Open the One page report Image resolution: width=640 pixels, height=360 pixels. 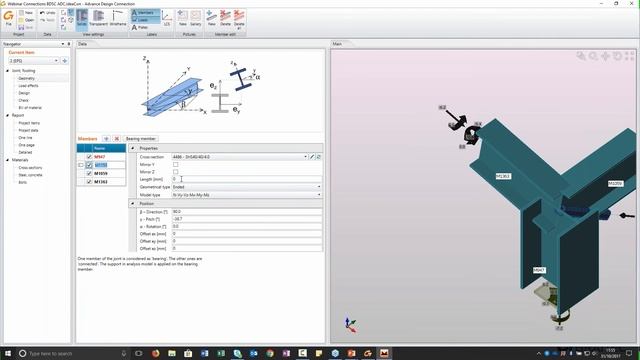[x=27, y=145]
